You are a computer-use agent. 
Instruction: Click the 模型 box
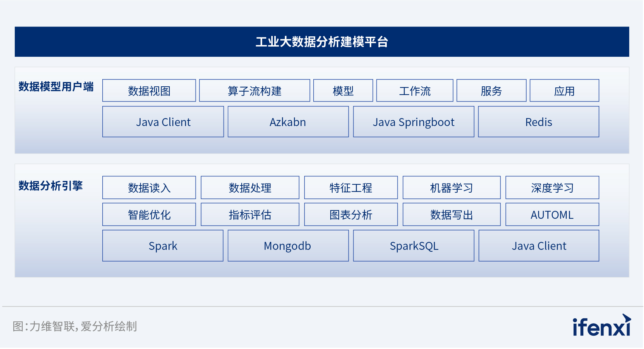343,91
